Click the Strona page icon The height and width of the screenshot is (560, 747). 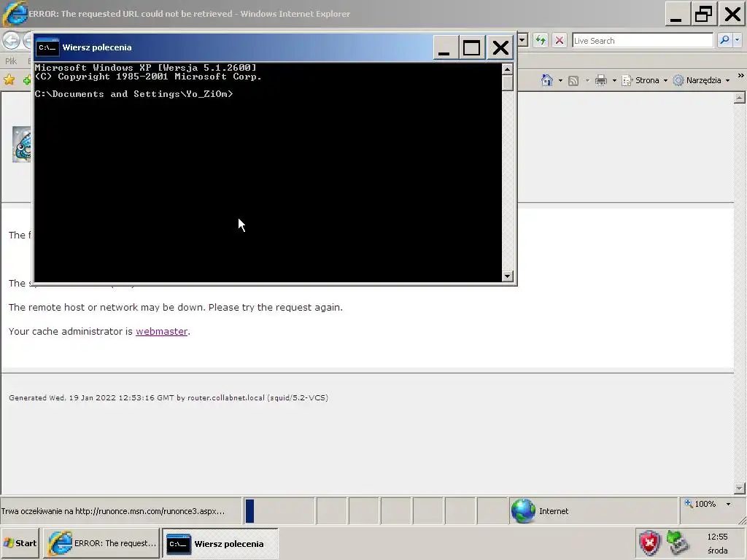627,80
